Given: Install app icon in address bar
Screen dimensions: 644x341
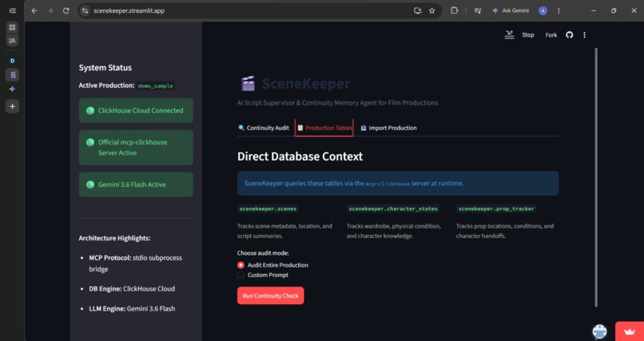Looking at the screenshot, I should (x=418, y=10).
